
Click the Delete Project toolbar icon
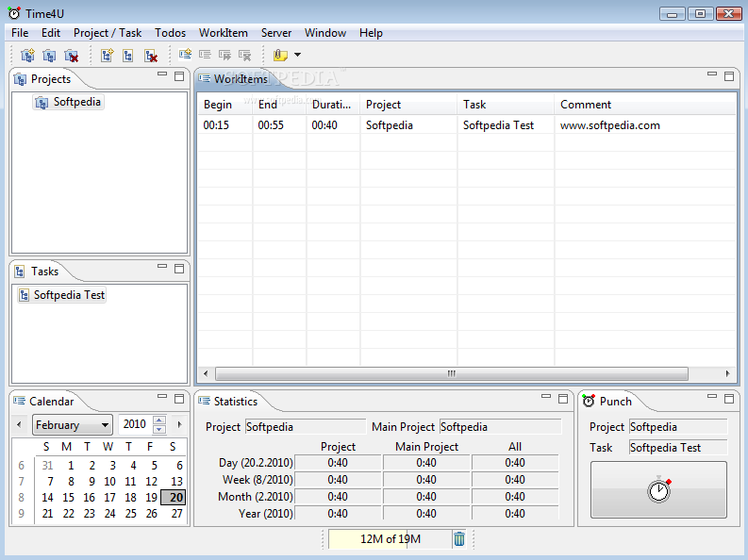tap(71, 56)
